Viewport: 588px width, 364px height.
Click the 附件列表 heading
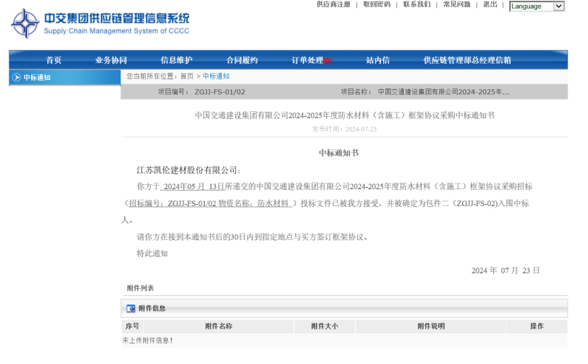pos(140,288)
